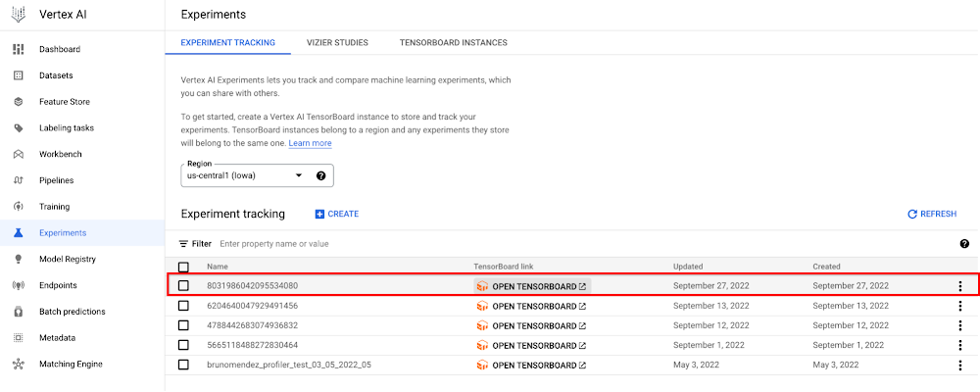Screen dimensions: 980x392
Task: Open TensorBoard for brunomendez_profiler_test_03_05_2022_05
Action: pos(532,366)
